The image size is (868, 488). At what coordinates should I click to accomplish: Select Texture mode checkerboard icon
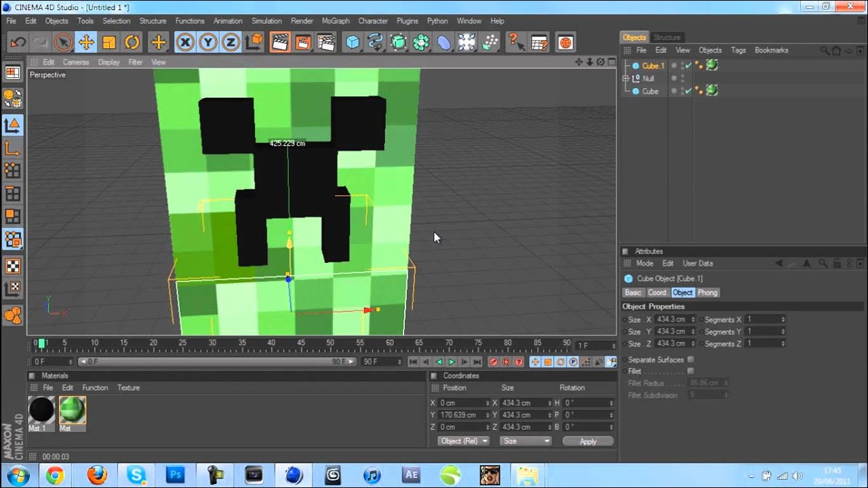tap(12, 266)
